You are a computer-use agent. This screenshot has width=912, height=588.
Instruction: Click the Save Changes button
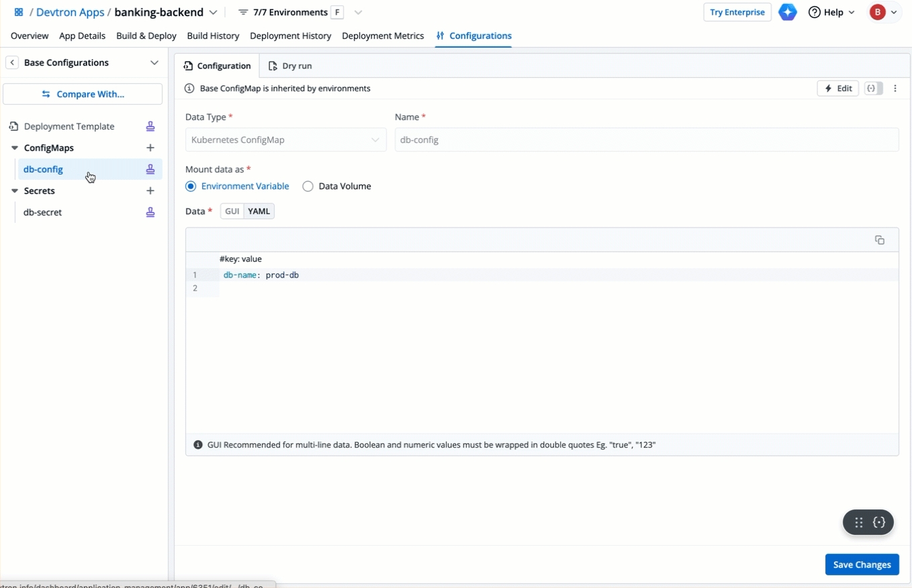tap(862, 565)
